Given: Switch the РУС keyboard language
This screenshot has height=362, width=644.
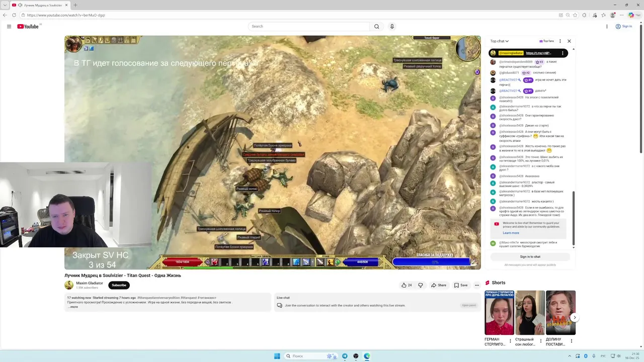Looking at the screenshot, I should pos(603,356).
